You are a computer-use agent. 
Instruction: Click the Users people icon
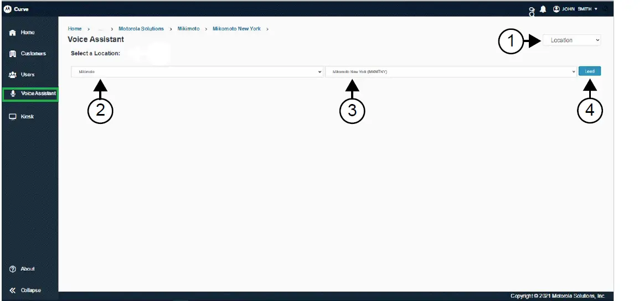coord(12,75)
